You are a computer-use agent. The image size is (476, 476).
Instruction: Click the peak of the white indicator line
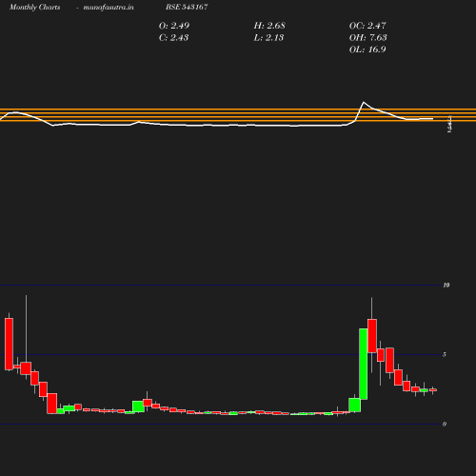coord(364,102)
